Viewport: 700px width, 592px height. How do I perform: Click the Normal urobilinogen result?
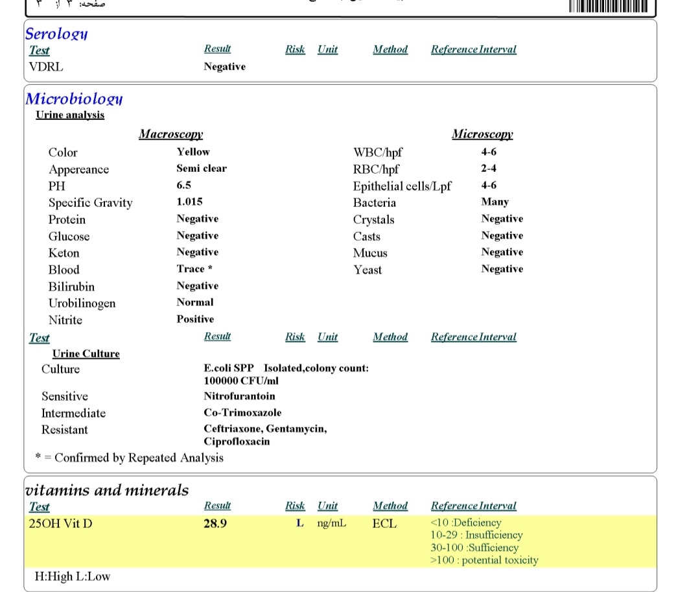tap(194, 302)
